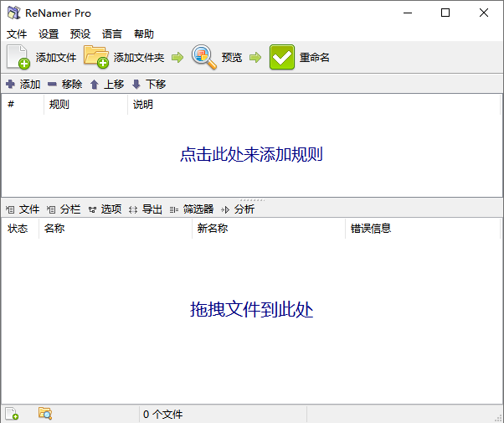The height and width of the screenshot is (423, 504).
Task: Click the 添加文件夹 text label in toolbar
Action: [x=139, y=58]
